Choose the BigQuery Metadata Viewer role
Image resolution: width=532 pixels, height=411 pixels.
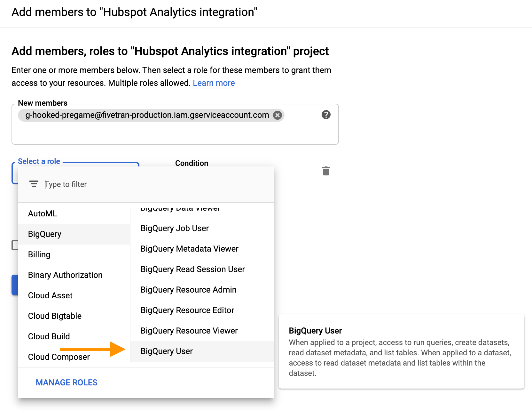[x=202, y=249]
